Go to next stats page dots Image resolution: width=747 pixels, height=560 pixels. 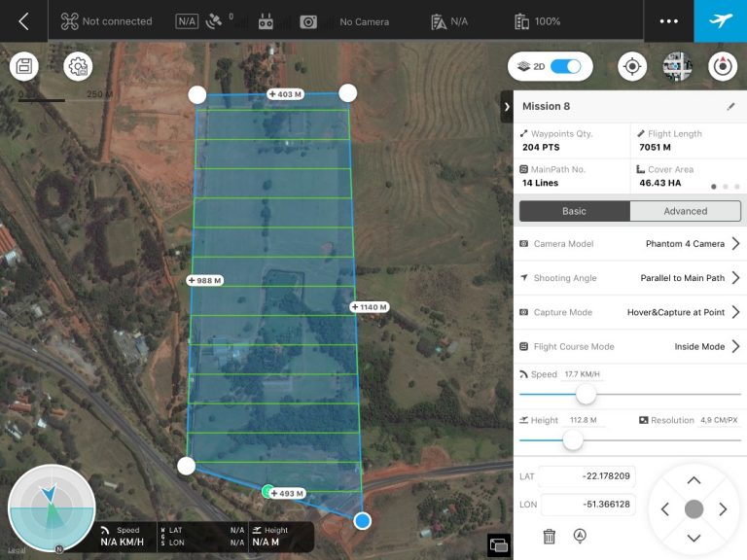pos(725,187)
